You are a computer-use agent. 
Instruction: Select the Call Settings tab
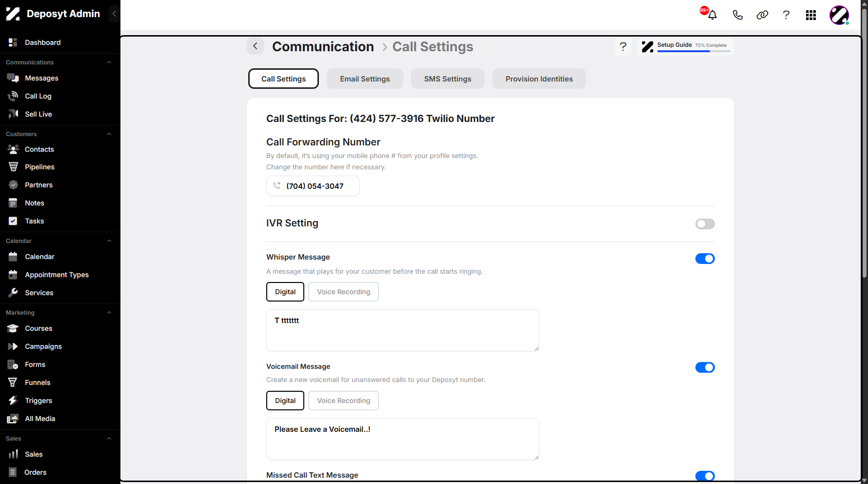pos(283,79)
